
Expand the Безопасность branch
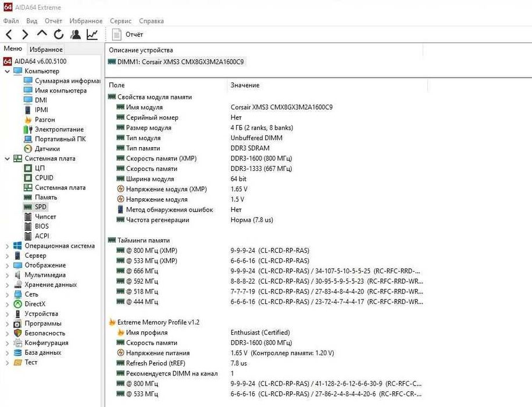tap(7, 333)
